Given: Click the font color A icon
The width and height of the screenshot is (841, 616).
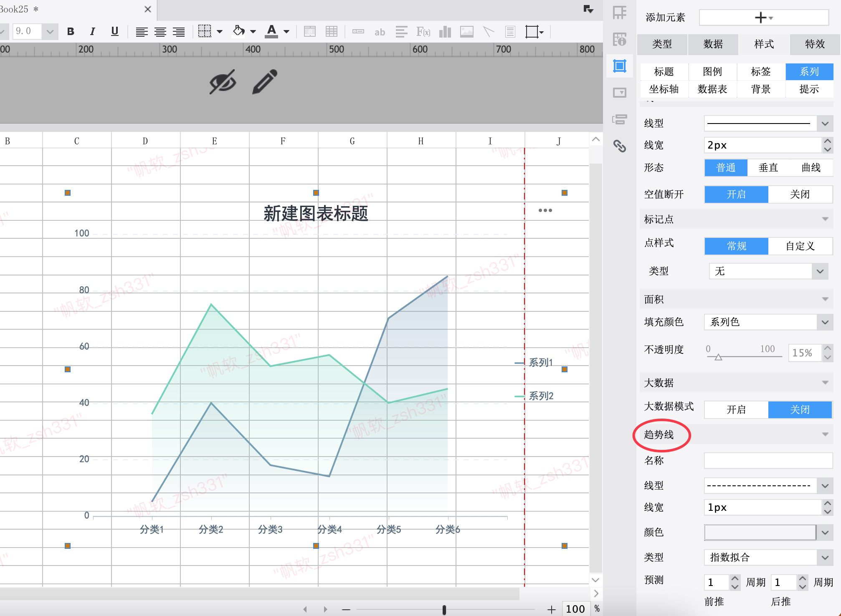Looking at the screenshot, I should (271, 31).
